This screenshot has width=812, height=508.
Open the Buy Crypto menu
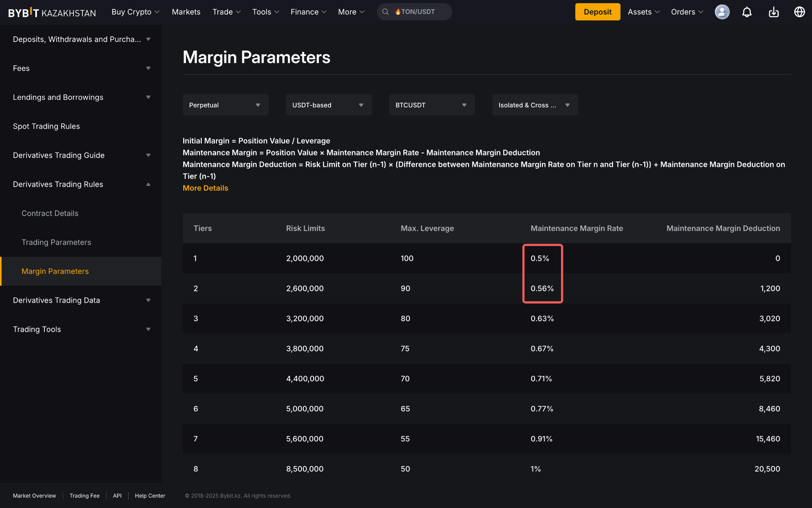coord(135,12)
